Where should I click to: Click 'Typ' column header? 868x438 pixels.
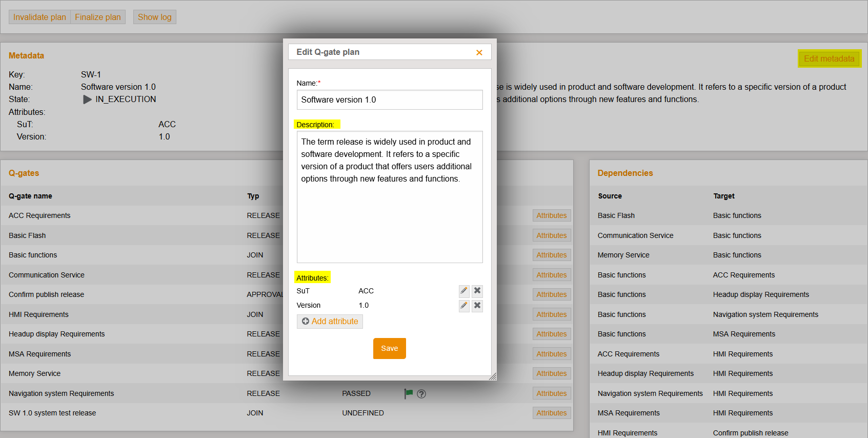point(253,196)
